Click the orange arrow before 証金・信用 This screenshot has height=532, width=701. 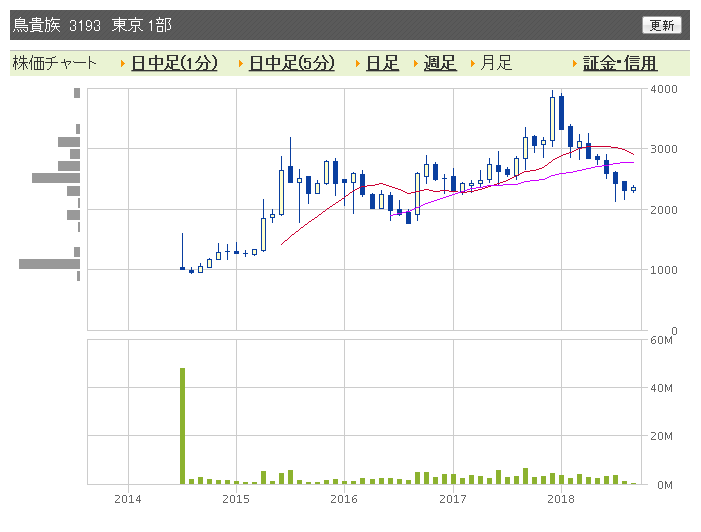[x=575, y=64]
